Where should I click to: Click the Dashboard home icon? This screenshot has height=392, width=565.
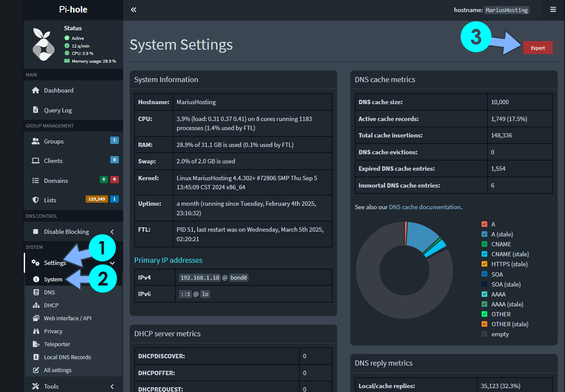tap(36, 90)
